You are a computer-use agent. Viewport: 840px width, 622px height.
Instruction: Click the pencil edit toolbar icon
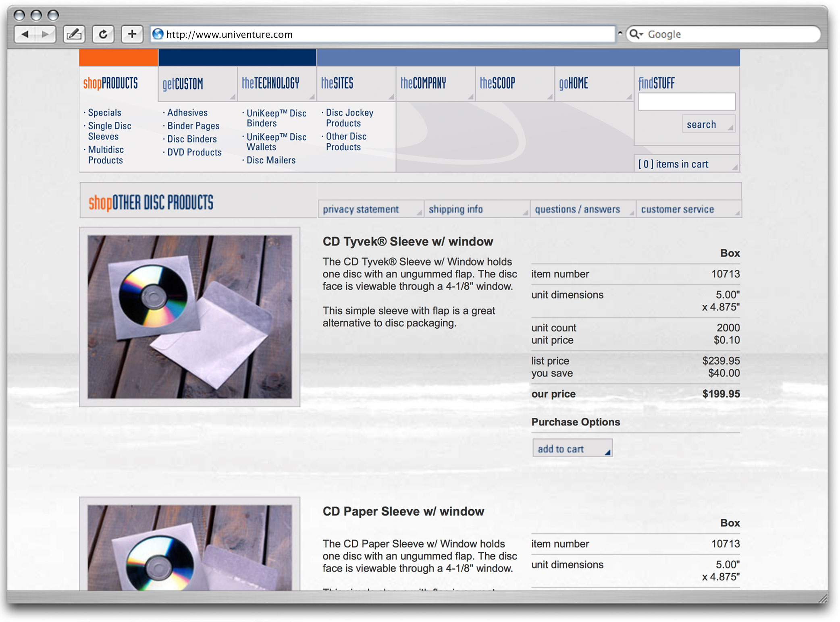pyautogui.click(x=74, y=35)
